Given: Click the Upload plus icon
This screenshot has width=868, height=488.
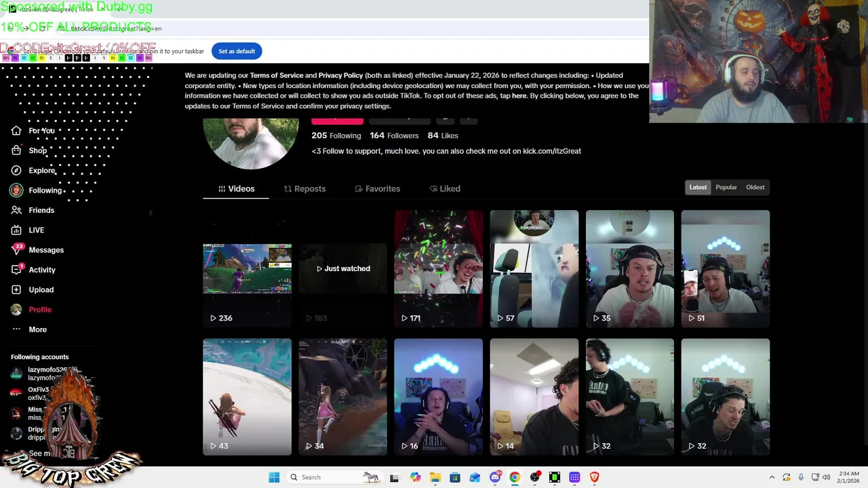Looking at the screenshot, I should [x=16, y=289].
